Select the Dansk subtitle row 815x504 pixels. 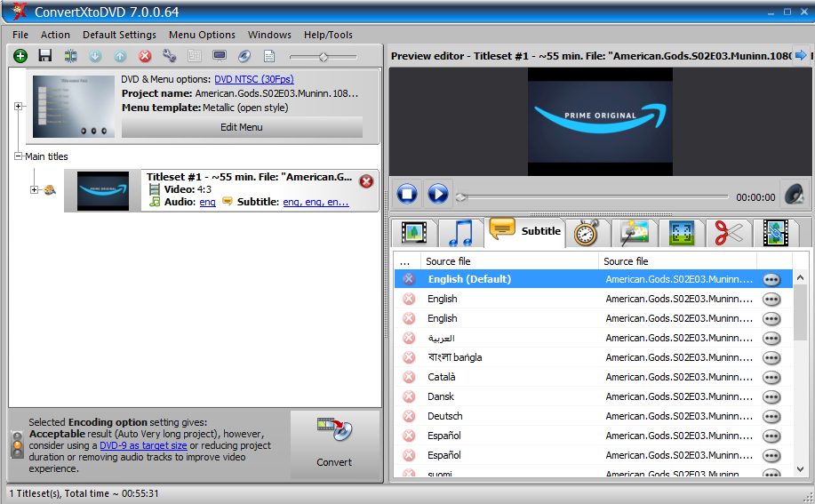[x=593, y=396]
